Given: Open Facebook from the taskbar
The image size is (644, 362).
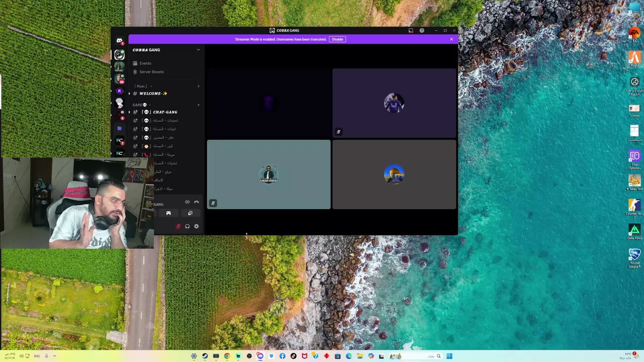Looking at the screenshot, I should click(x=282, y=356).
